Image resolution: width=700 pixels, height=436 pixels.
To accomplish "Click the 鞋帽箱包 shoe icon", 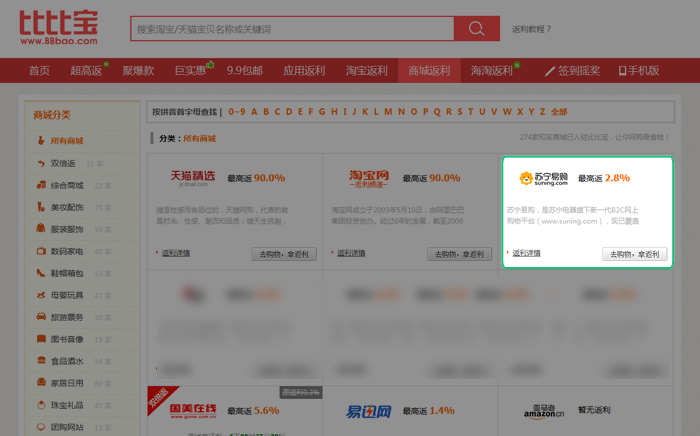I will click(41, 272).
